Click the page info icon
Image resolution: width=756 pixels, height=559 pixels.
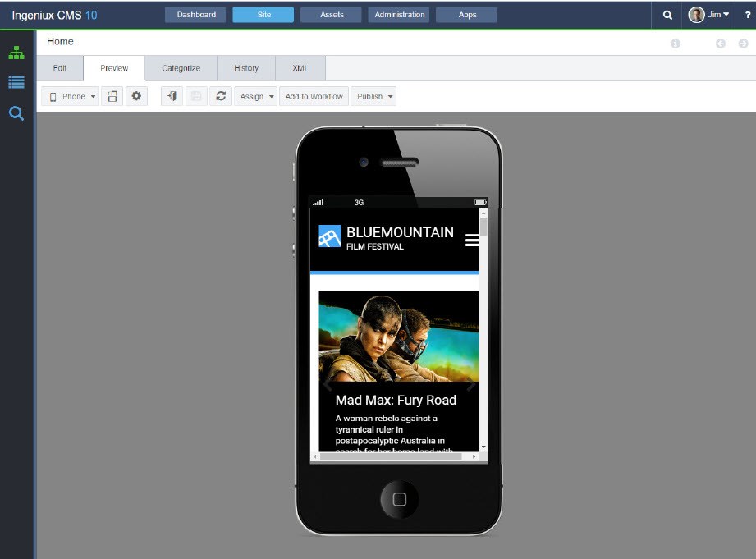click(676, 44)
